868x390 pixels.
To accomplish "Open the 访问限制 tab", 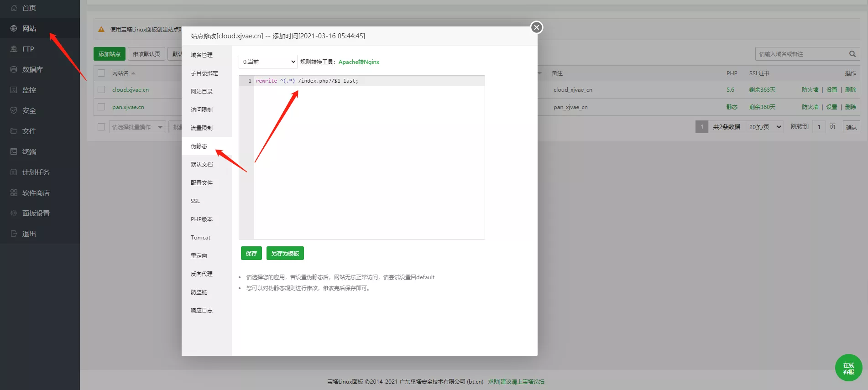I will pyautogui.click(x=202, y=109).
